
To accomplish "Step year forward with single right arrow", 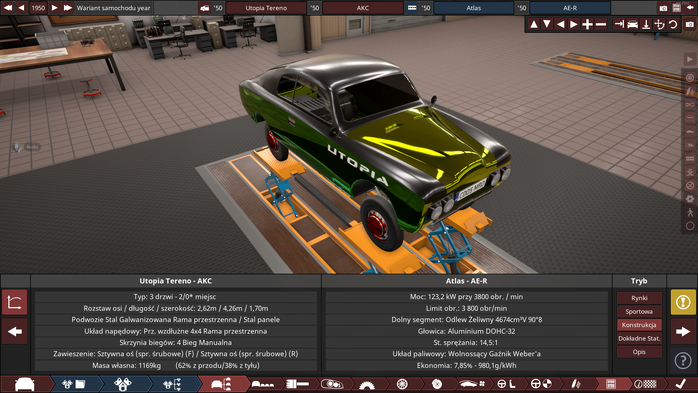I will [54, 8].
